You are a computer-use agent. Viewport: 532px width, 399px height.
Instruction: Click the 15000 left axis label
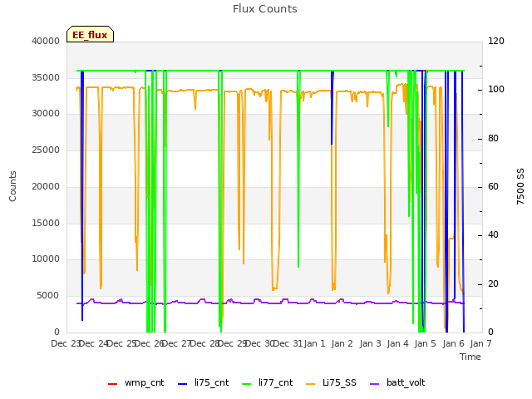tap(46, 223)
